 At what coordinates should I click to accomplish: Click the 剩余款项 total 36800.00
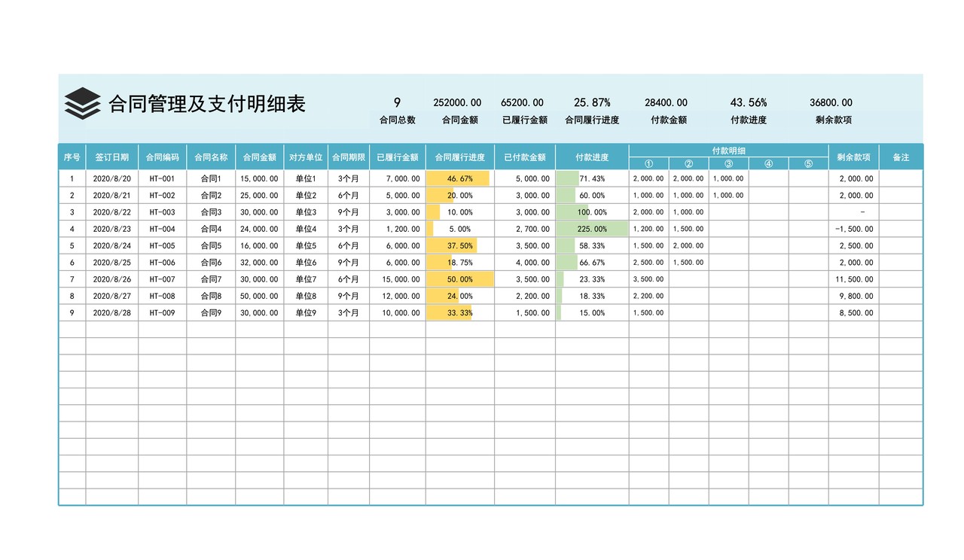coord(831,103)
